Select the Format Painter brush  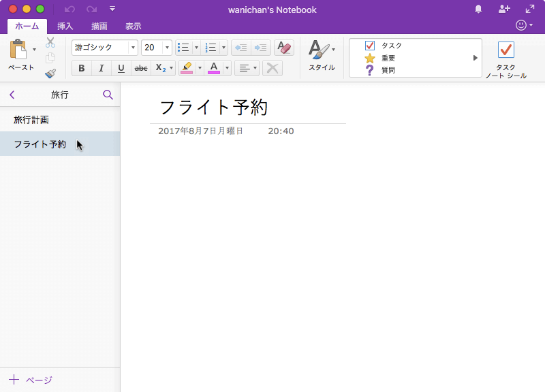click(50, 73)
